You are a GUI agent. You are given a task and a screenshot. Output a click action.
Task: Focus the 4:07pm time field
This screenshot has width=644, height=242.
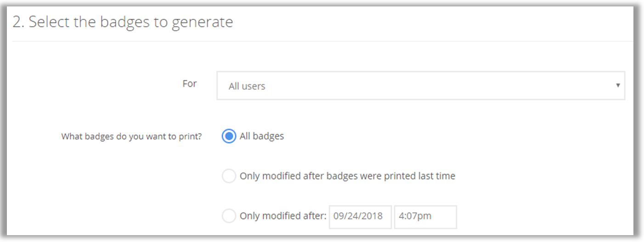point(425,216)
